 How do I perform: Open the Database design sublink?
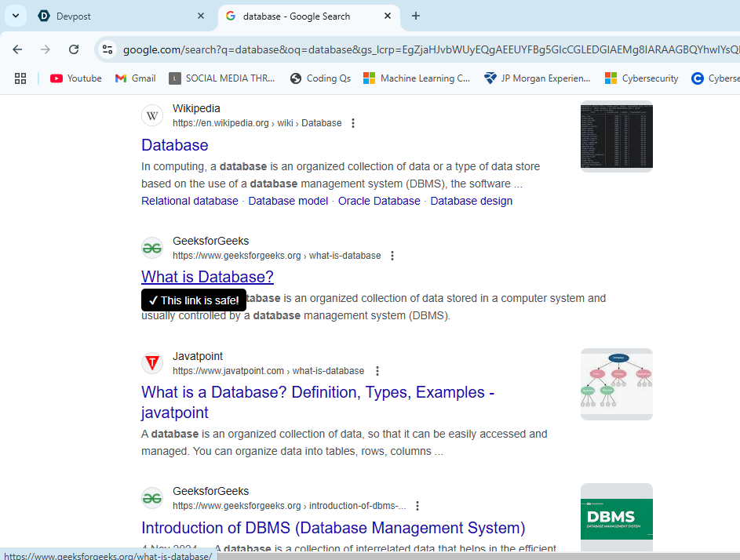pos(471,201)
